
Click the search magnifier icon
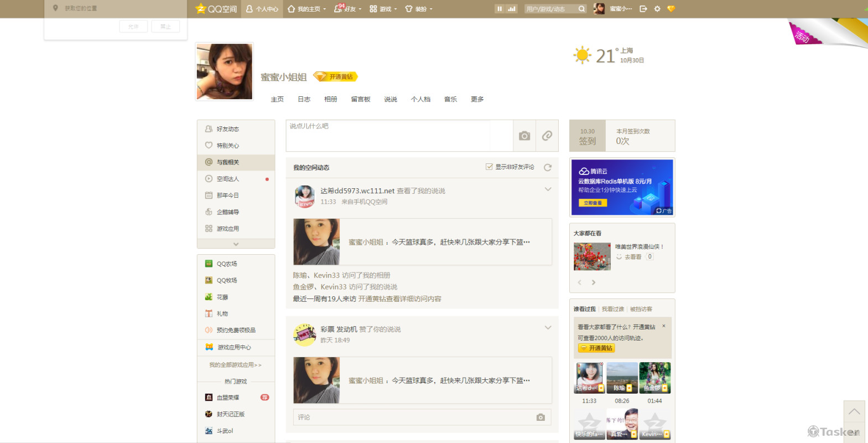pyautogui.click(x=581, y=9)
